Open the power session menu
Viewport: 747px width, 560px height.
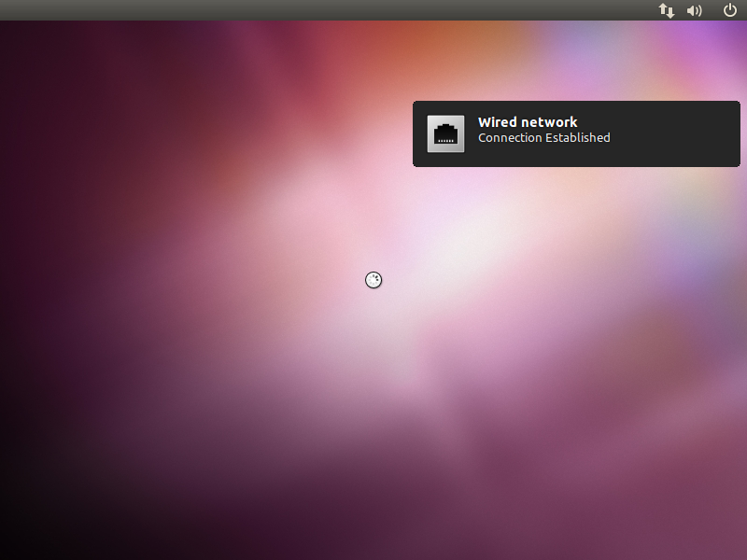[730, 10]
